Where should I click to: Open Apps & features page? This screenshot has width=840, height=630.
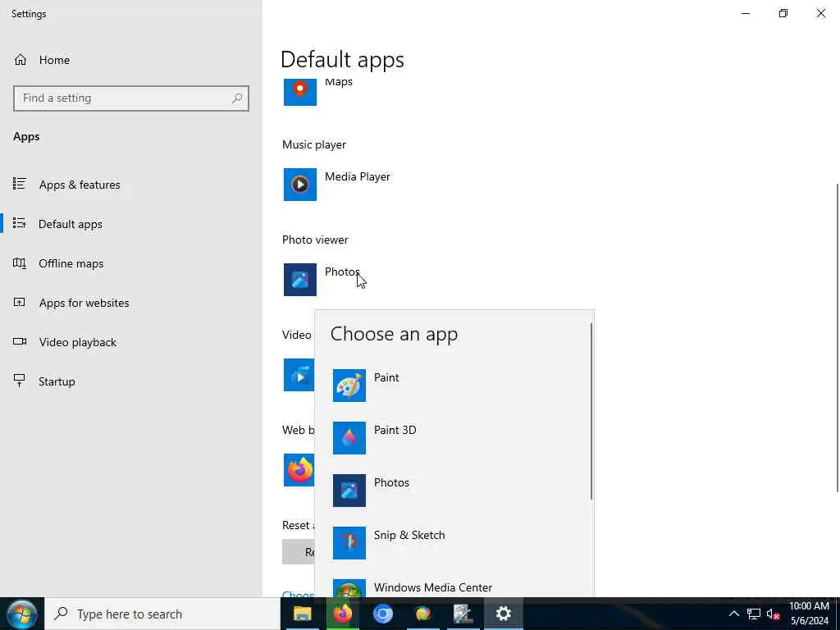click(67, 185)
